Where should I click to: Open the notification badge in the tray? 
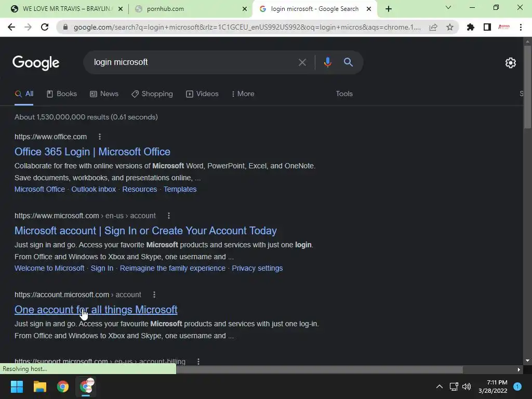point(517,387)
